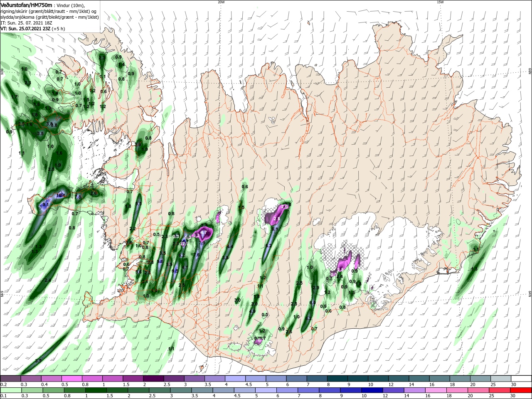532x399 pixels.
Task: Pick the deep navy blue swatch between 10 and 12
Action: (372, 390)
